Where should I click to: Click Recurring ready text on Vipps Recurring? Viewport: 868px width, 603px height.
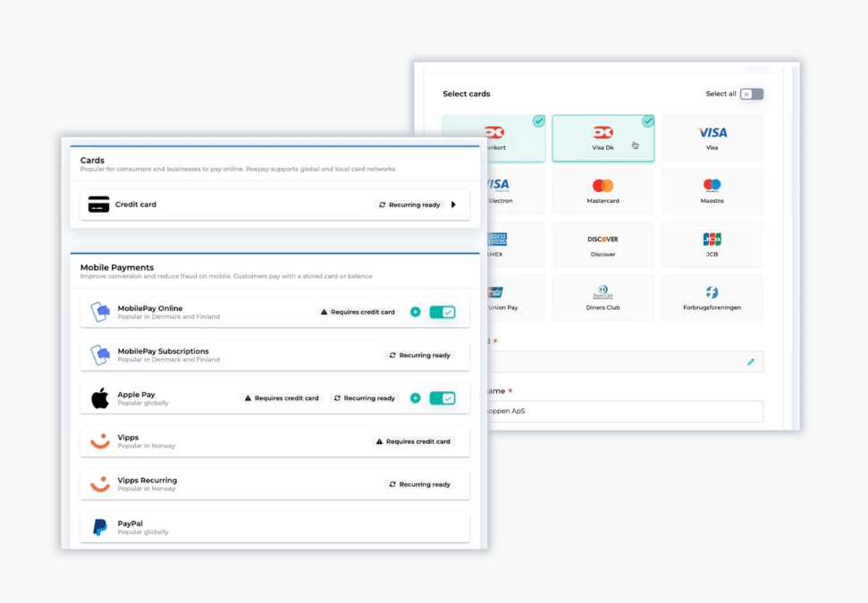tap(425, 484)
